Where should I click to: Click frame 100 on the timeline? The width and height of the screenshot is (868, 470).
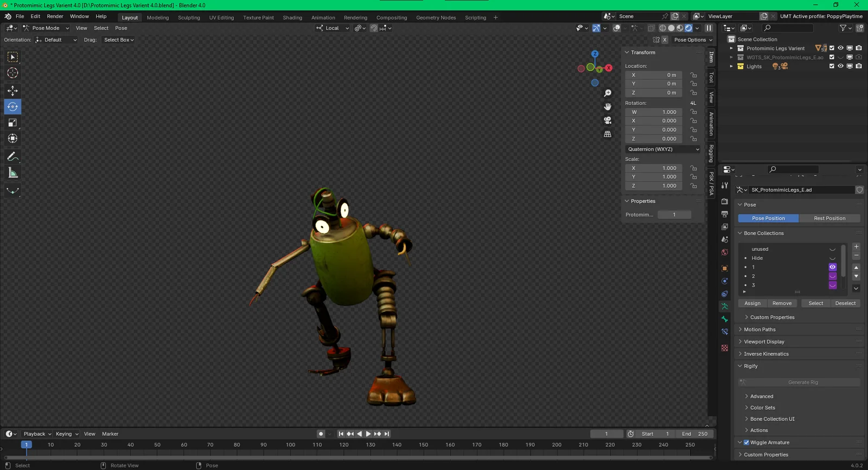(x=291, y=445)
